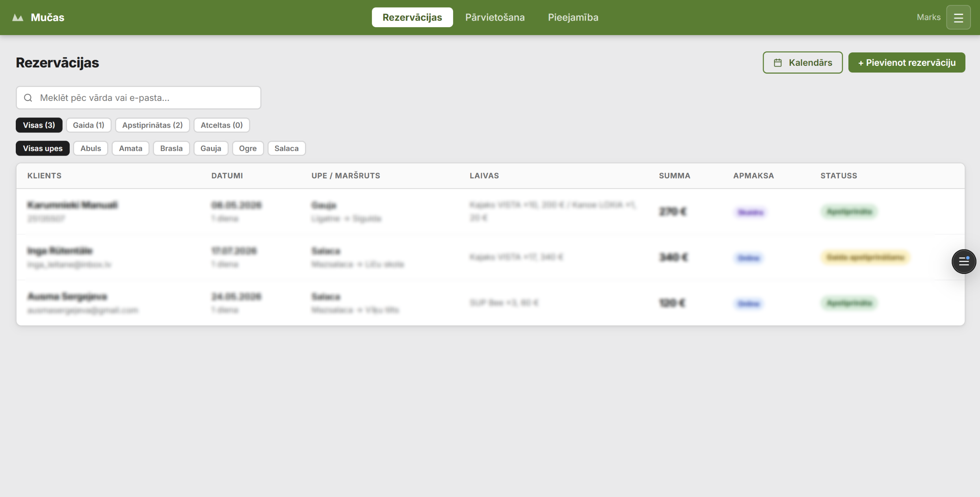Image resolution: width=980 pixels, height=497 pixels.
Task: Open the 270 € reservation row
Action: tap(491, 212)
